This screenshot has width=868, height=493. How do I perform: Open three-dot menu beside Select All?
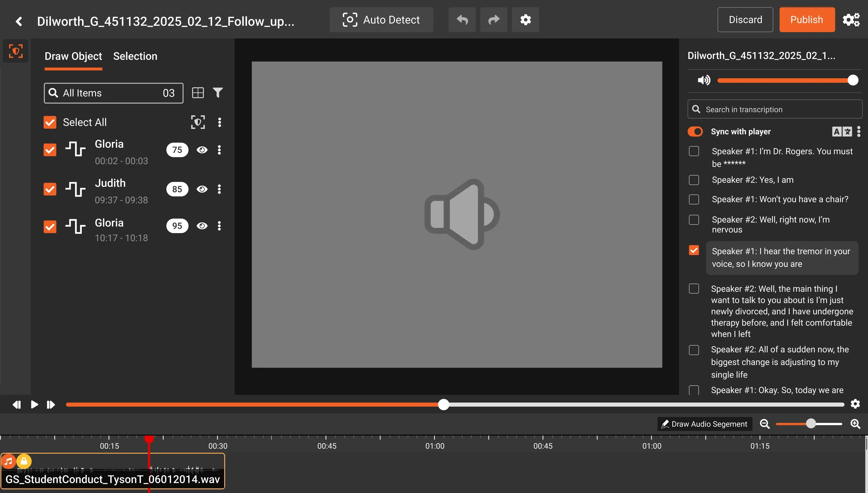pos(219,122)
